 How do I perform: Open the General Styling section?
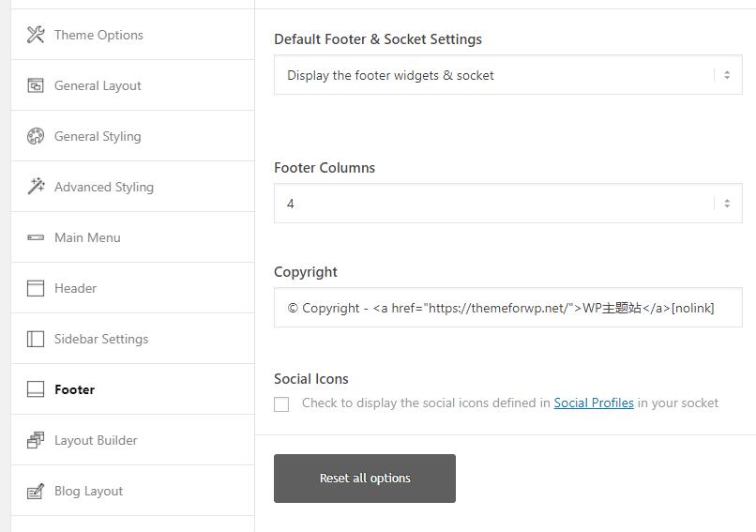98,136
